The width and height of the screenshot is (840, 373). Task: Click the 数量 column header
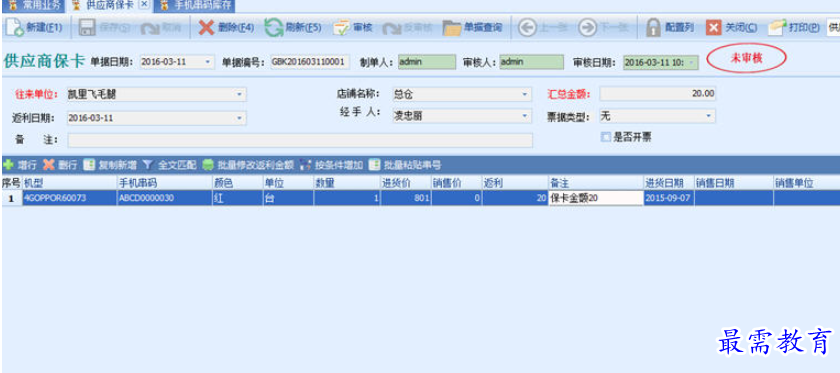pyautogui.click(x=347, y=183)
